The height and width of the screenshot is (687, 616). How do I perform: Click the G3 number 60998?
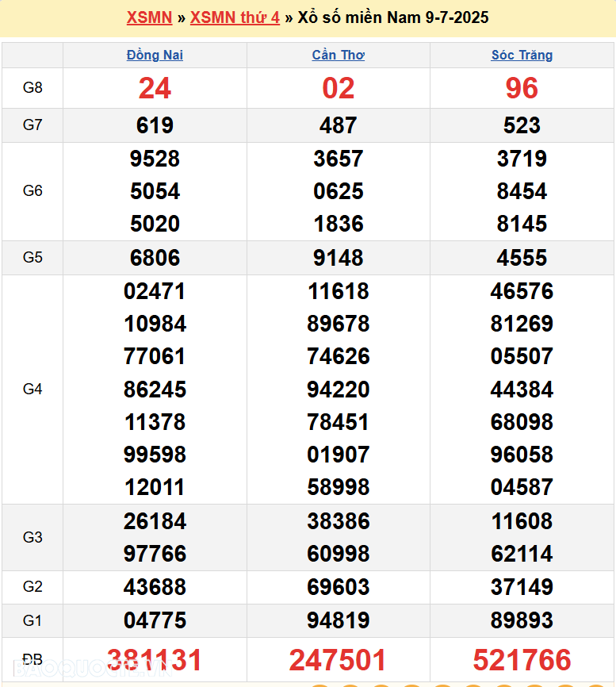click(339, 553)
